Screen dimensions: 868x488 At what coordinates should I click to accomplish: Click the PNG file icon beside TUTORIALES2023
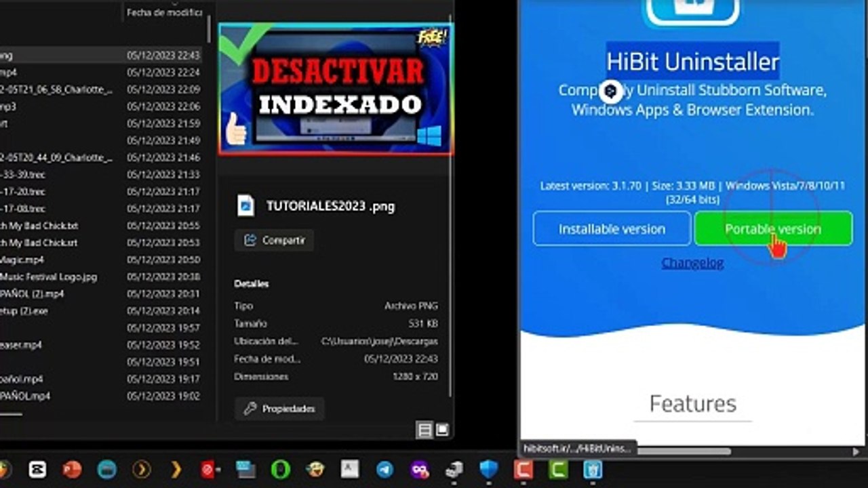click(245, 205)
